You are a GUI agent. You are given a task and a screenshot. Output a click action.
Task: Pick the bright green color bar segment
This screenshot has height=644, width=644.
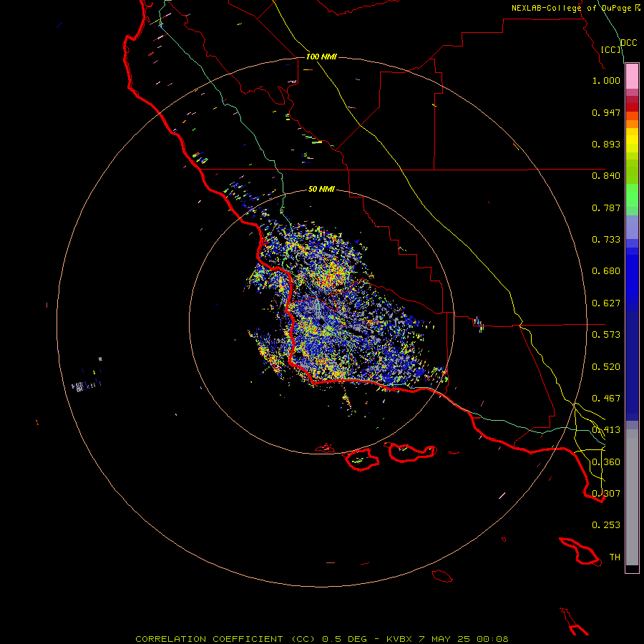coord(632,195)
